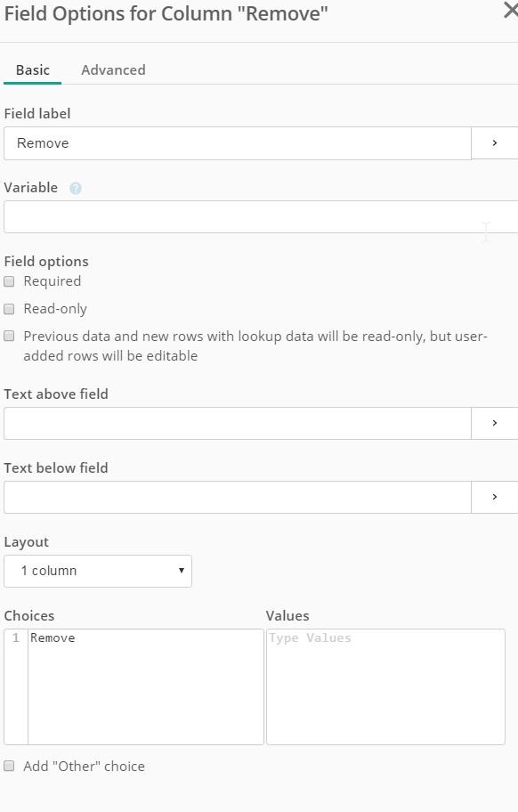Click the Read-only option label

55,309
